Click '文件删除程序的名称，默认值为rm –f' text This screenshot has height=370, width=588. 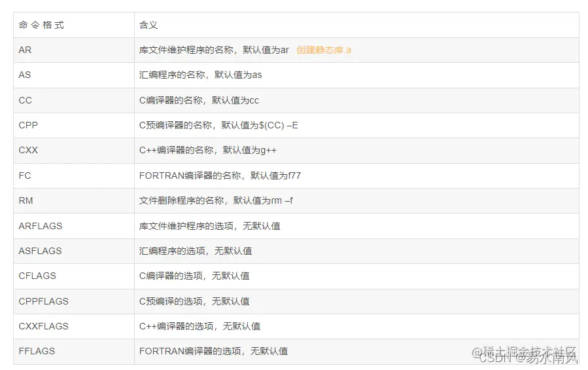click(216, 200)
